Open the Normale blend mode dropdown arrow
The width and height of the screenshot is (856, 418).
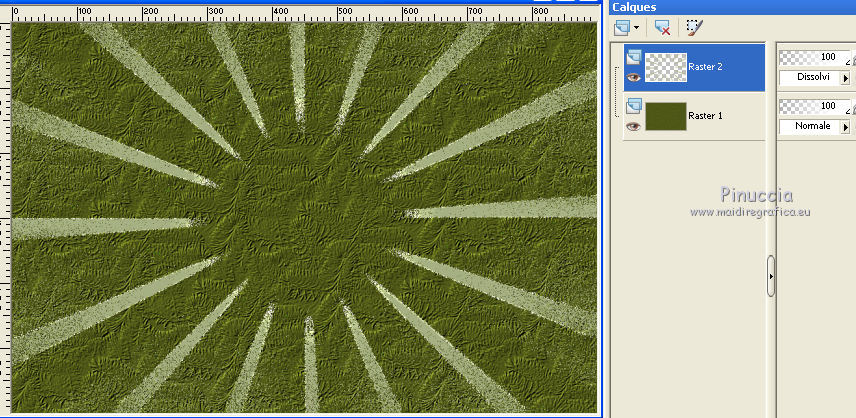(x=846, y=127)
